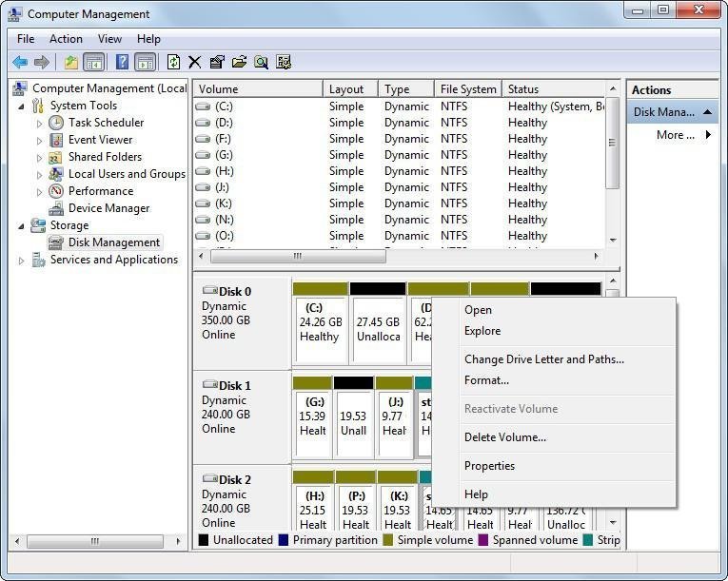728x581 pixels.
Task: Click the black X Delete toolbar icon
Action: [x=195, y=63]
